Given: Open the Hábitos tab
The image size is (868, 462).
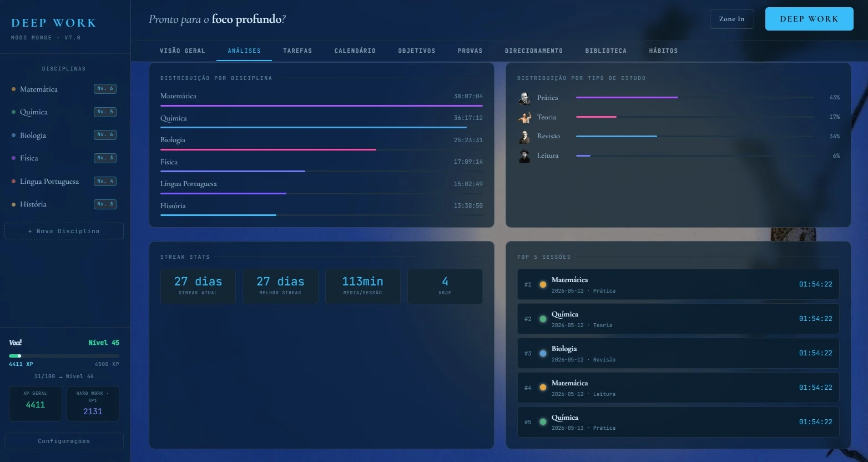Looking at the screenshot, I should [664, 51].
